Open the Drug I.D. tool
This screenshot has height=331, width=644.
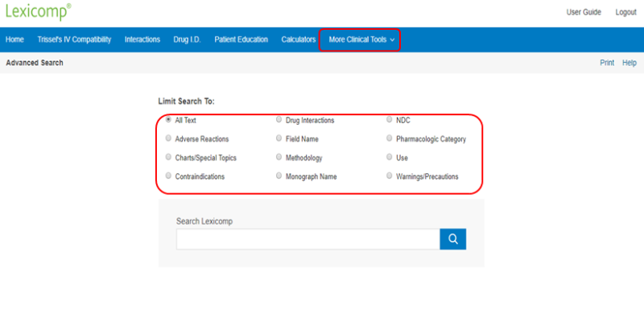[188, 39]
